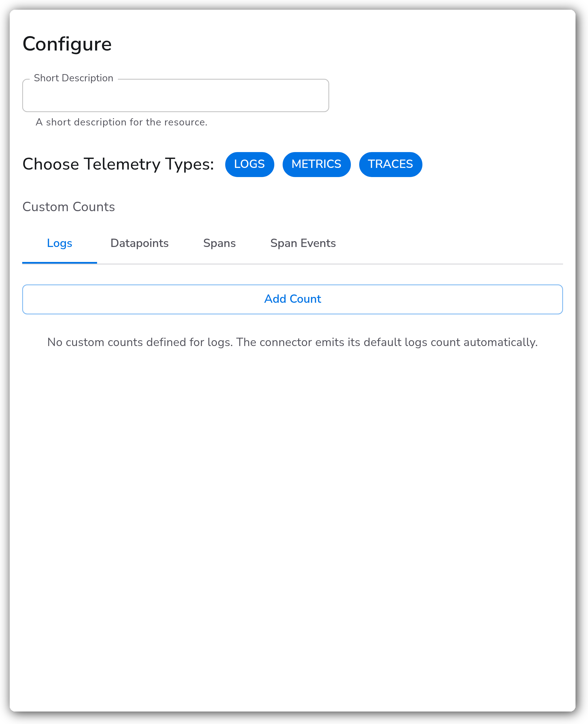Disable traces collection via TRACES chip
588x724 pixels.
click(390, 164)
